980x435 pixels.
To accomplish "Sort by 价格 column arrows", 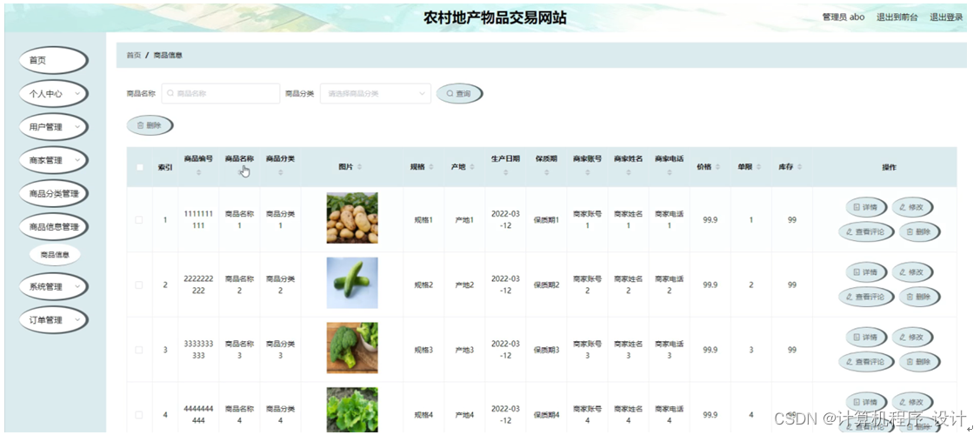I will pos(717,167).
